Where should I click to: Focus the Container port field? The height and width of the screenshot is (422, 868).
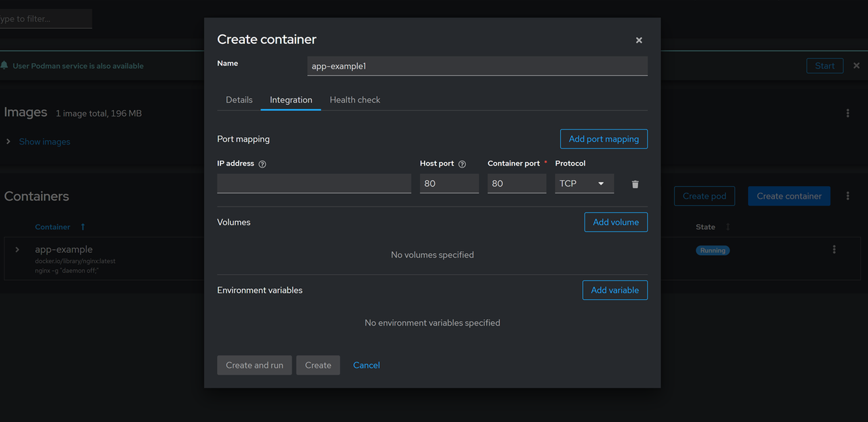[517, 183]
